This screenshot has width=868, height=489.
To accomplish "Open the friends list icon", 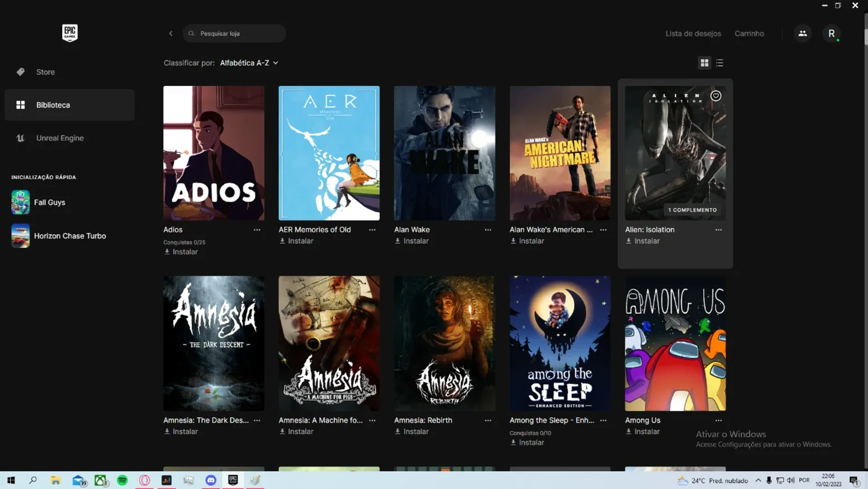I will [x=802, y=33].
